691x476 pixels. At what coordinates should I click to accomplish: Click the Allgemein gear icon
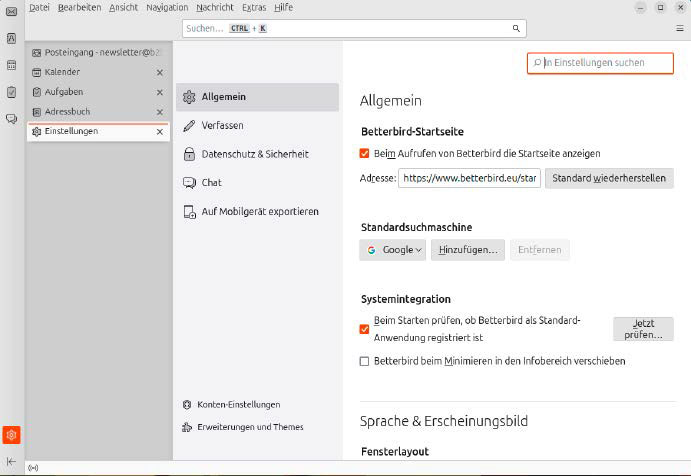point(189,97)
